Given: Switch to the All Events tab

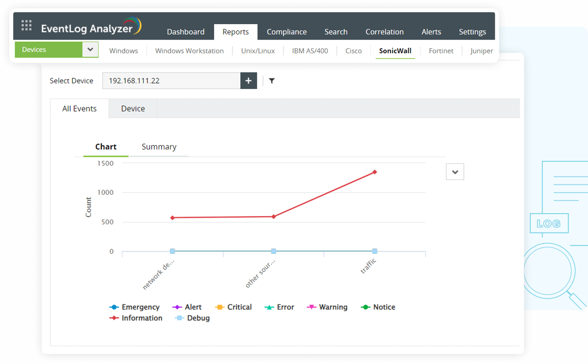Looking at the screenshot, I should click(x=79, y=109).
